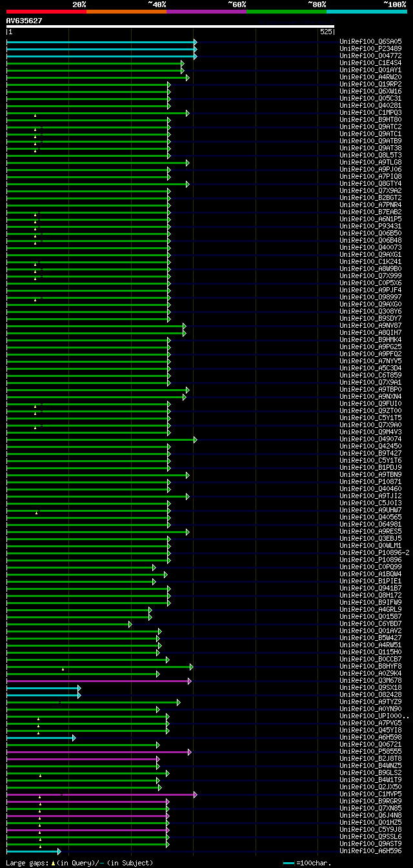Screen dimensions: 413x868
Task: Open hit UniRef100_A9TLG8
Action: [372, 163]
